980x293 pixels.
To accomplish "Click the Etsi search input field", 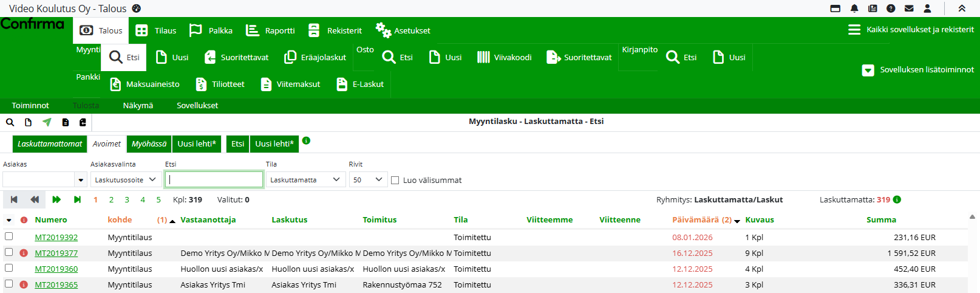I will pos(214,179).
